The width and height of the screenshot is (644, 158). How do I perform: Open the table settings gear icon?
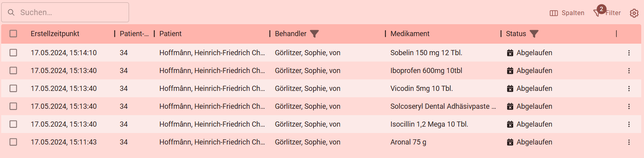click(x=634, y=13)
